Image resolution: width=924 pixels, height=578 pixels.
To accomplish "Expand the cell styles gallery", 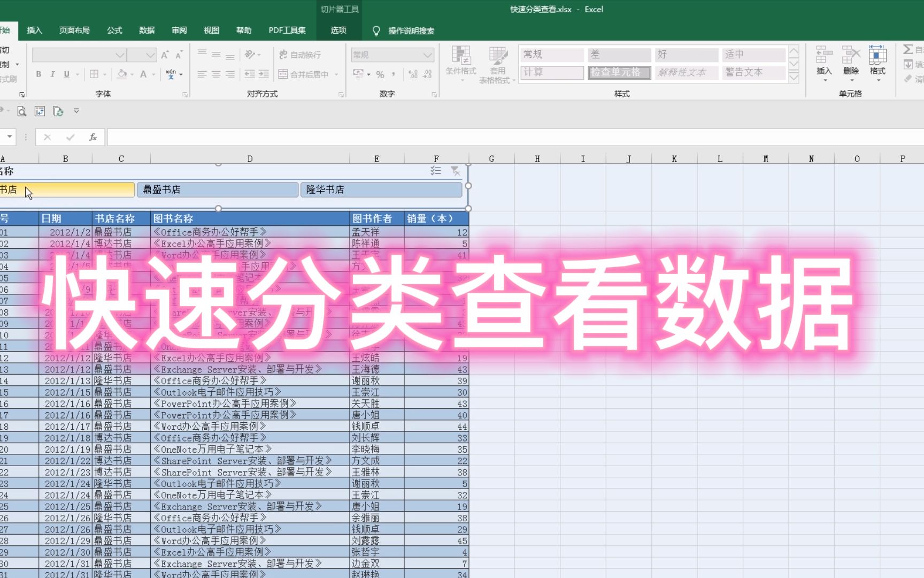I will click(794, 78).
